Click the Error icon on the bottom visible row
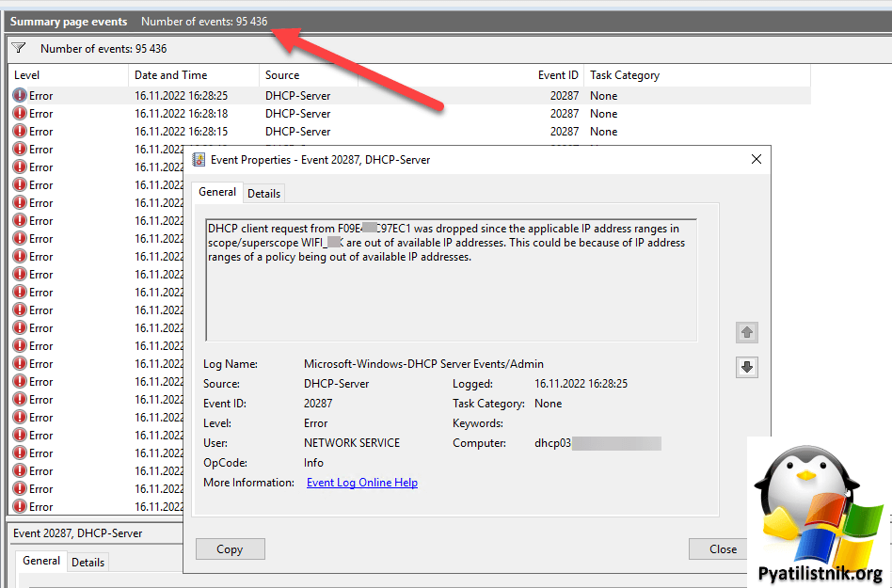The height and width of the screenshot is (588, 892). 20,506
